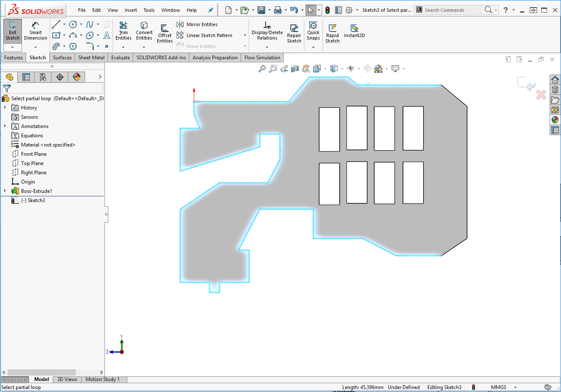
Task: Select the Line sketch tool
Action: (56, 24)
